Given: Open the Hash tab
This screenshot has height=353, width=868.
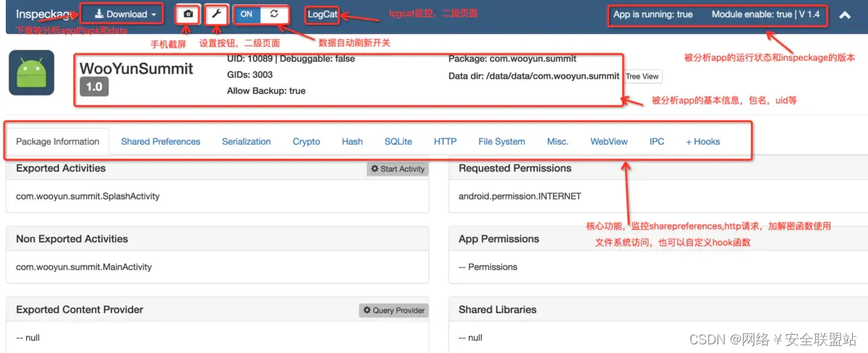Looking at the screenshot, I should (352, 142).
